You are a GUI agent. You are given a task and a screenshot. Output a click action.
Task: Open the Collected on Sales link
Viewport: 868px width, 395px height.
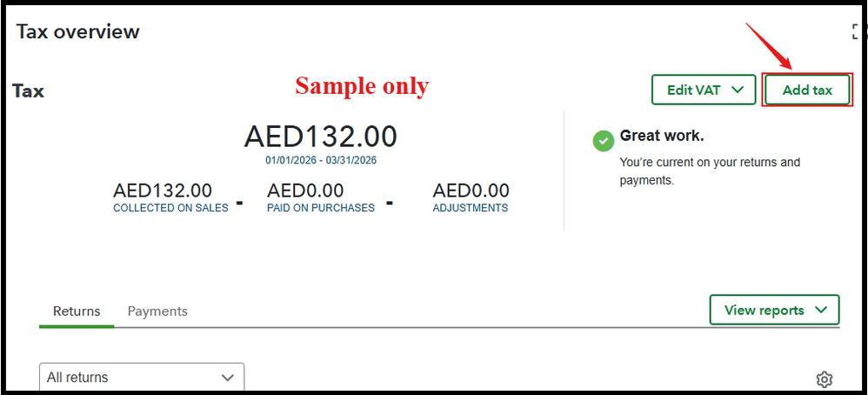(170, 208)
